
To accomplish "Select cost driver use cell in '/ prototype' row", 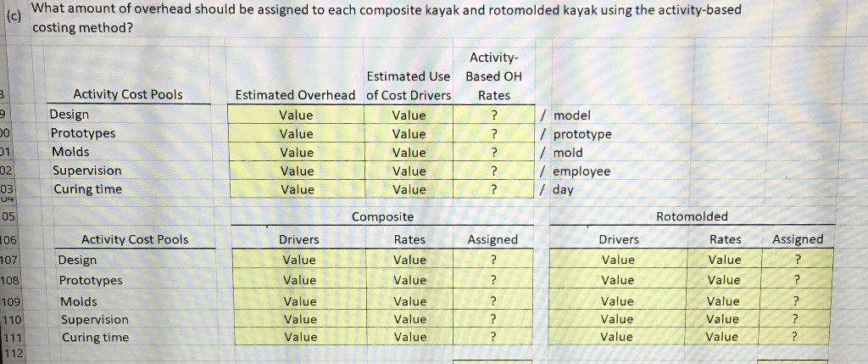I will 409,133.
